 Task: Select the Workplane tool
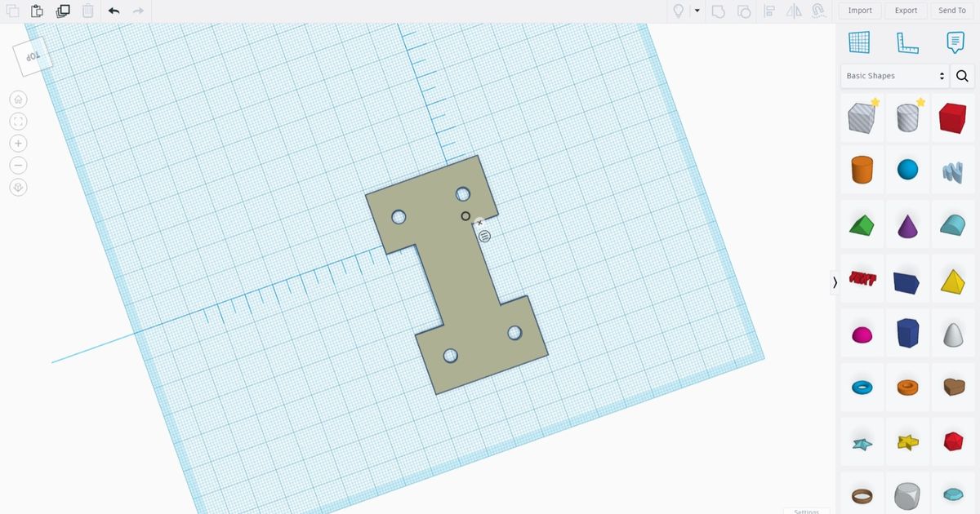pos(860,42)
